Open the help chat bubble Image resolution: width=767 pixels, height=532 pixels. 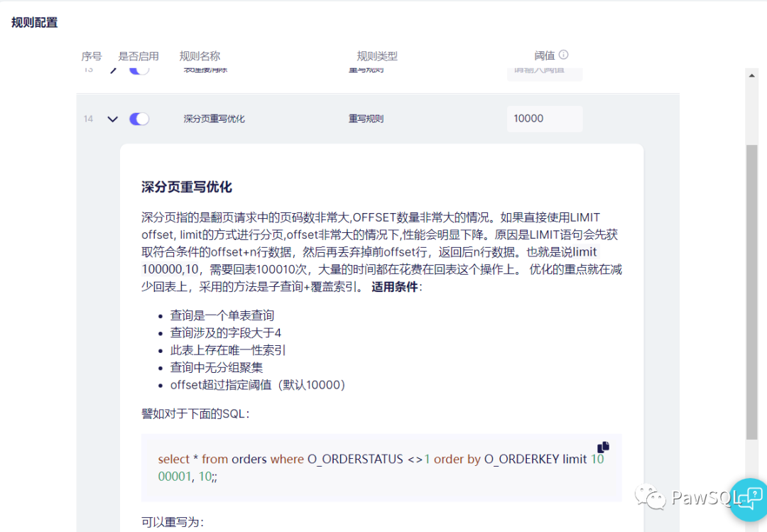tap(749, 499)
